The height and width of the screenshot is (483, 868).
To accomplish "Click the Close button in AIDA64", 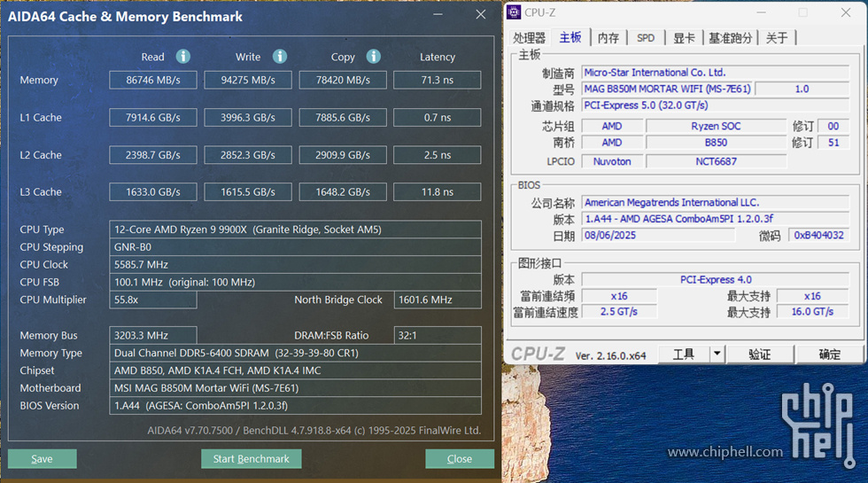I will [x=460, y=459].
